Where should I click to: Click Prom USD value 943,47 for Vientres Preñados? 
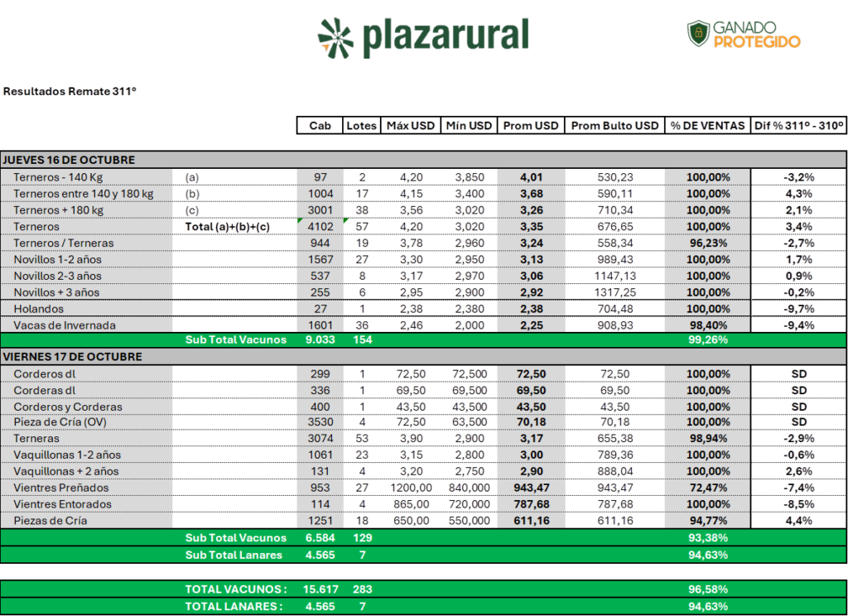pyautogui.click(x=531, y=488)
